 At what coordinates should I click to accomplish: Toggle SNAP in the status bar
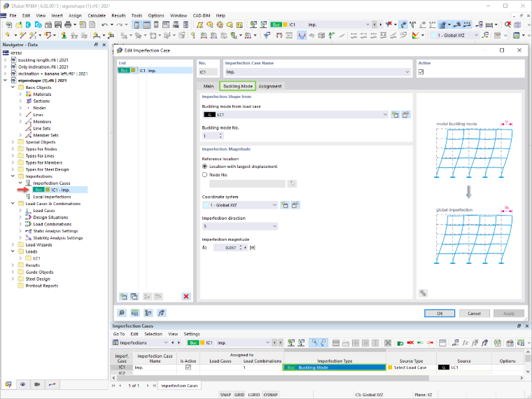[x=225, y=395]
